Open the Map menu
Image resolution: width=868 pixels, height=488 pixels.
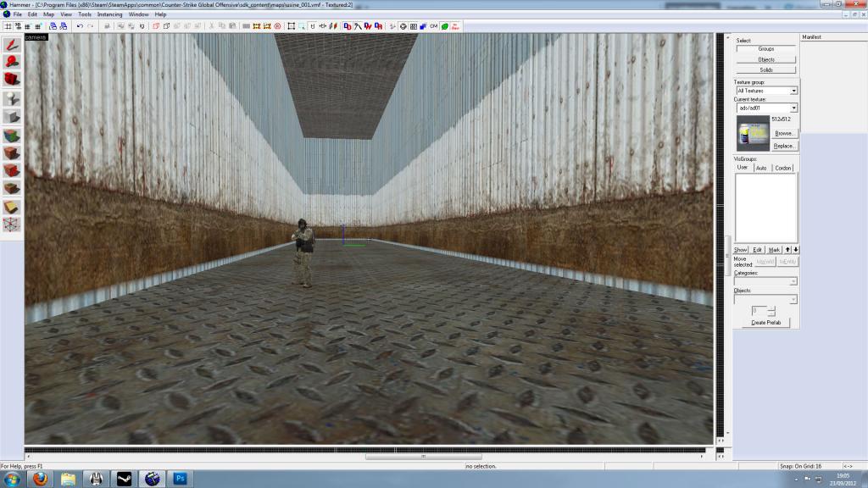pyautogui.click(x=48, y=14)
